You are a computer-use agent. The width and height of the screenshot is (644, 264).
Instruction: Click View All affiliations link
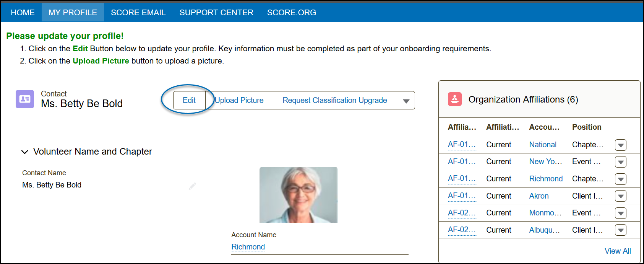pos(617,251)
